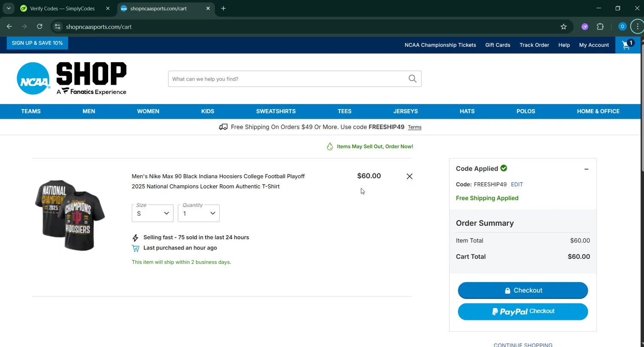The width and height of the screenshot is (644, 347).
Task: Open the Quantity dropdown
Action: (x=199, y=213)
